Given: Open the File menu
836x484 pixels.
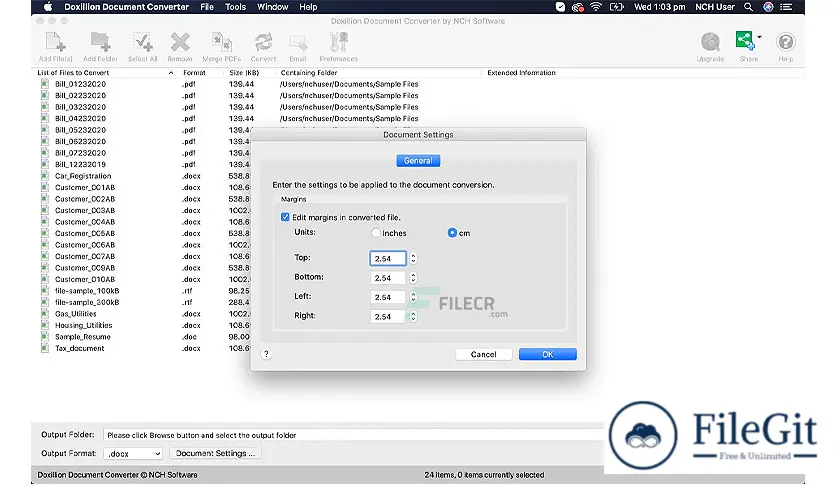Looking at the screenshot, I should click(207, 7).
